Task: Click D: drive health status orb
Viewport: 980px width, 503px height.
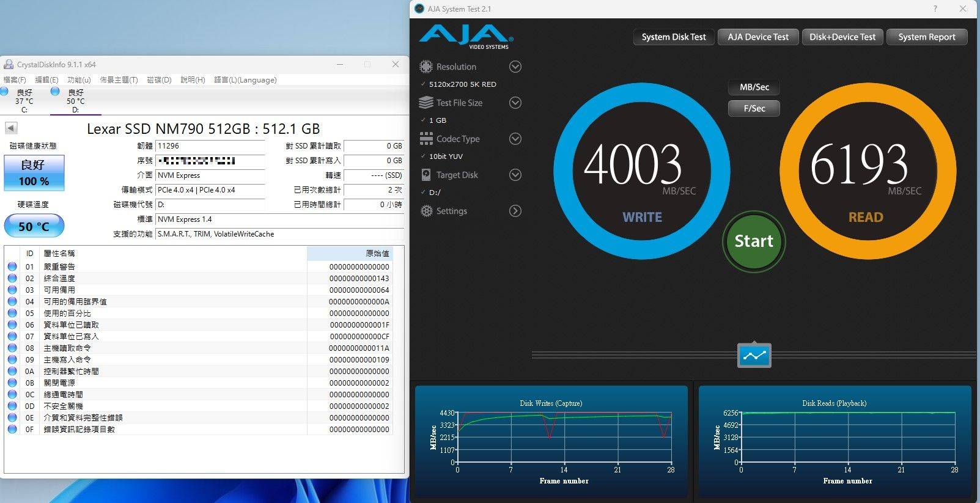Action: click(x=55, y=92)
